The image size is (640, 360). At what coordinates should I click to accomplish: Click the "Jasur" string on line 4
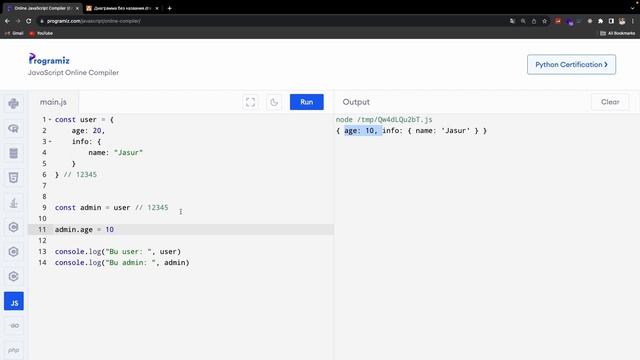coord(128,152)
